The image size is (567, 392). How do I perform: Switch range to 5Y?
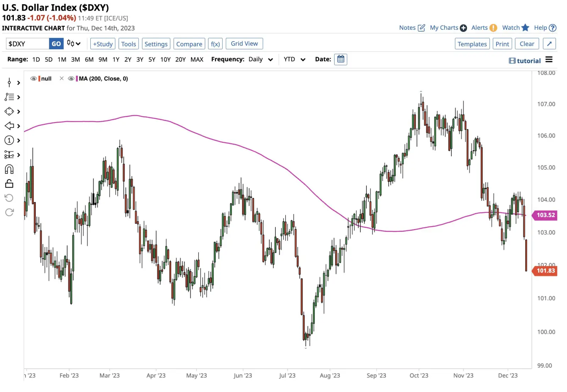point(152,60)
